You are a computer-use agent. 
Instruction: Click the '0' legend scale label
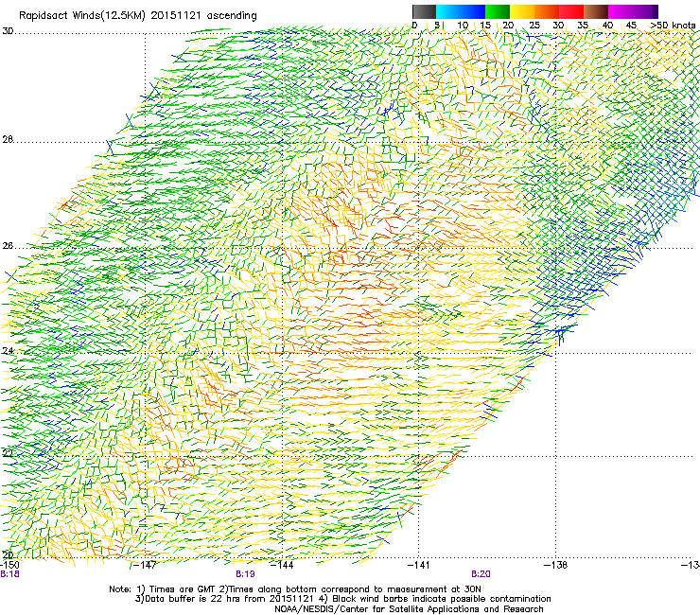coord(414,25)
